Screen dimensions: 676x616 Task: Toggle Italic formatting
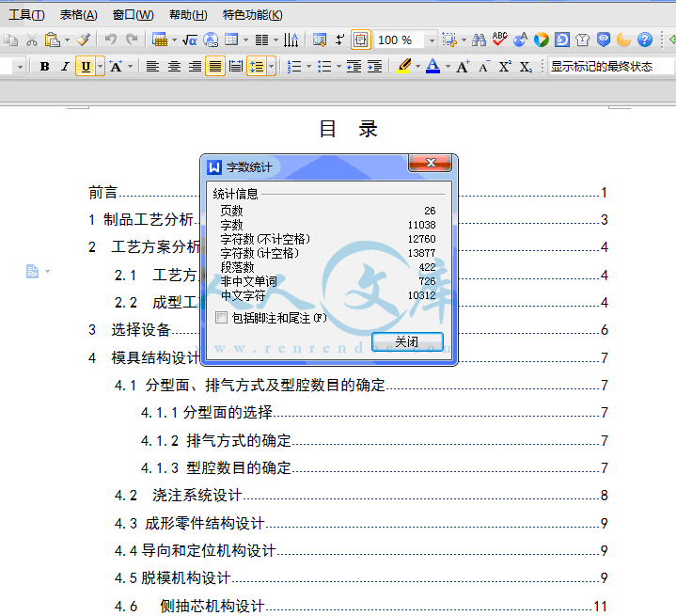[x=65, y=67]
